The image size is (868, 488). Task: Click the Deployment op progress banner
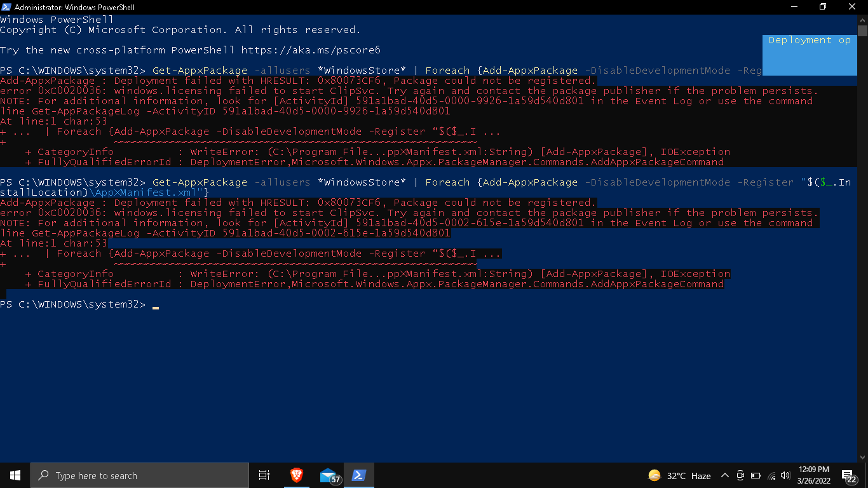[x=810, y=55]
